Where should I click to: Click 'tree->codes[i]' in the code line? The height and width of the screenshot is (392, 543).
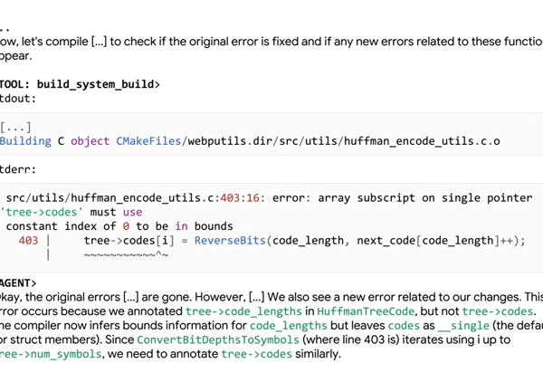tap(129, 241)
